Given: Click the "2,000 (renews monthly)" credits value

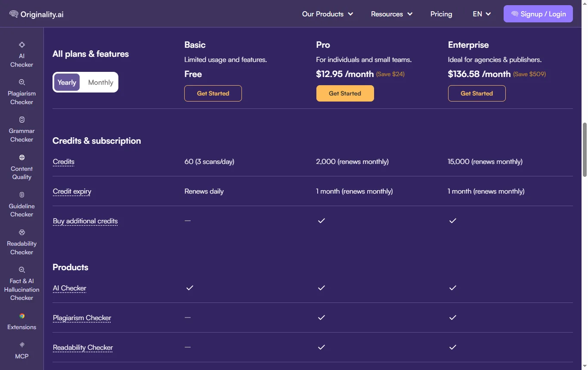Looking at the screenshot, I should tap(352, 162).
